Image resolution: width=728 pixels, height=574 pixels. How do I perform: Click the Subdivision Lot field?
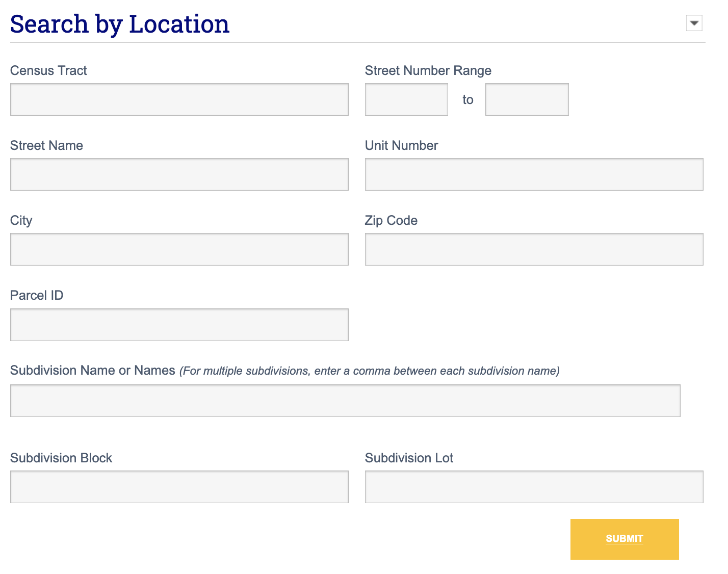[x=533, y=486]
